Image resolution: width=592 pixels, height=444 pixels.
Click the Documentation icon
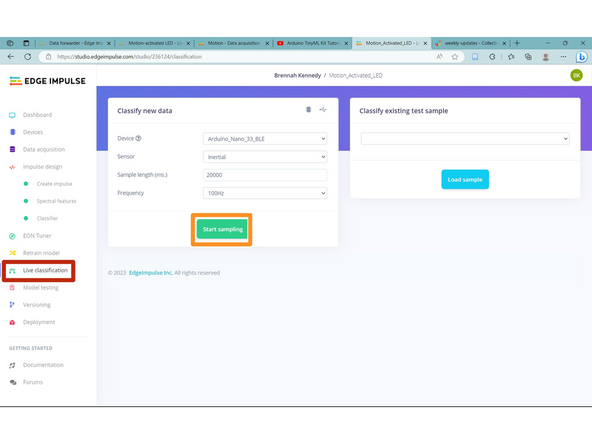pyautogui.click(x=12, y=365)
